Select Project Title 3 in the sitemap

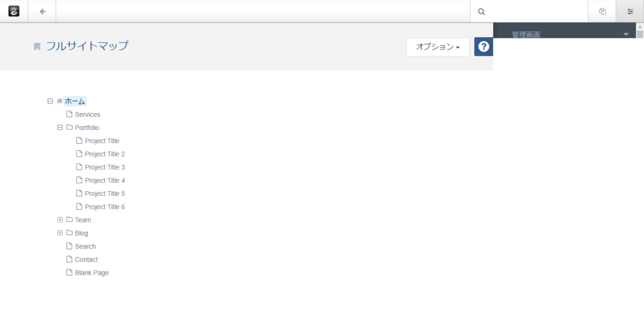point(105,167)
